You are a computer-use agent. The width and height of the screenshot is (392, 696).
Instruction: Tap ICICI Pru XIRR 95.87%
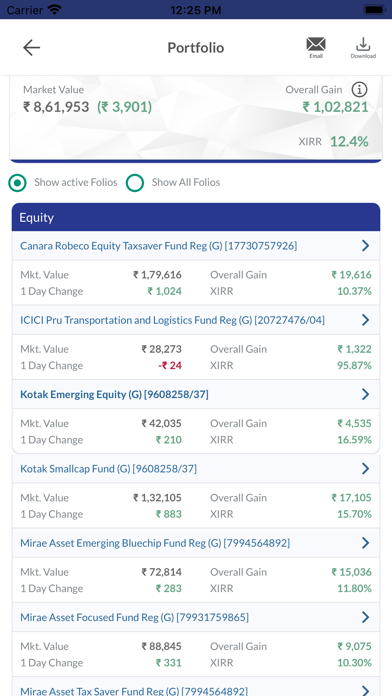354,365
